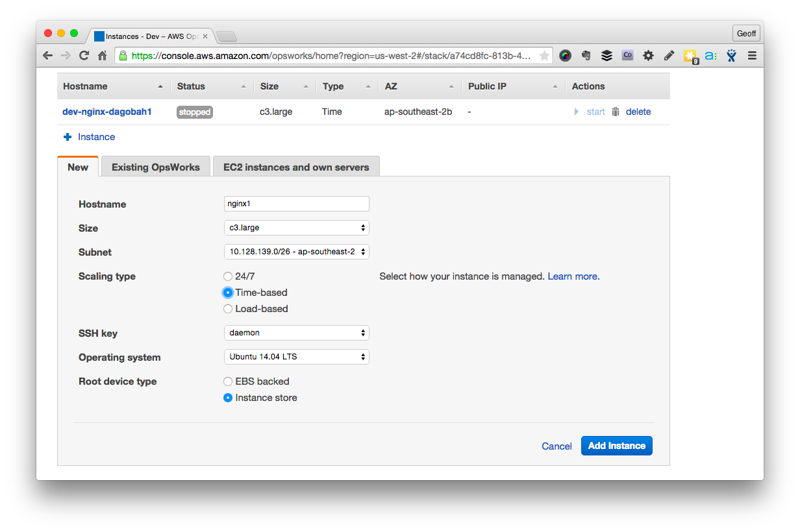Bookmark this page with the star icon

point(544,56)
